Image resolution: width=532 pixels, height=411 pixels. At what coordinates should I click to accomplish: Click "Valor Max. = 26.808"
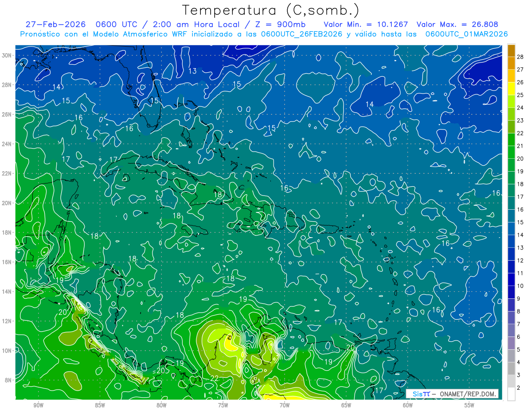pos(457,24)
